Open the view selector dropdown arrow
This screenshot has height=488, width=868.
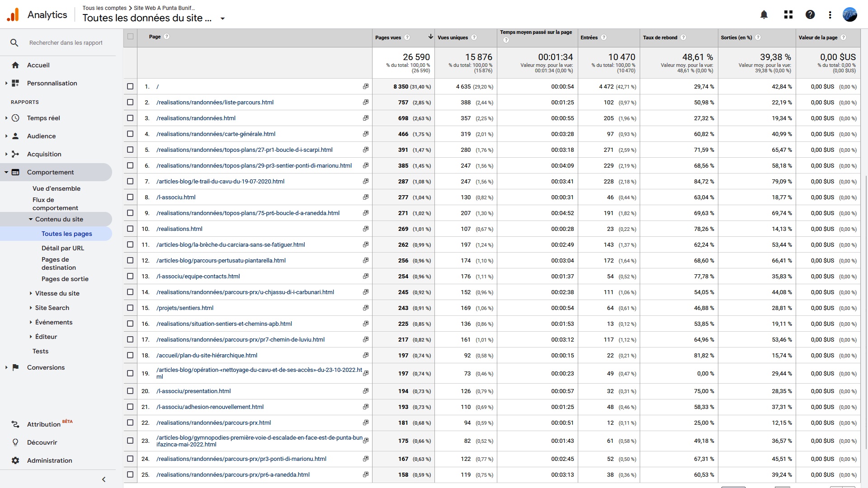coord(222,19)
